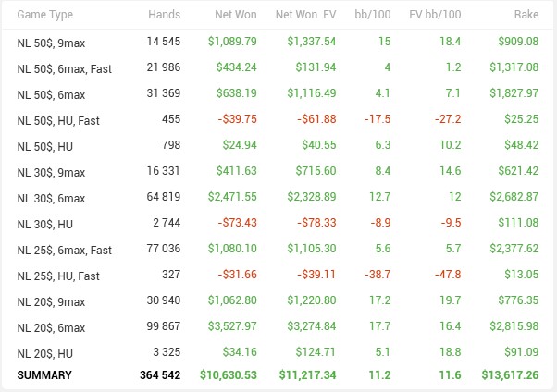Image resolution: width=557 pixels, height=392 pixels.
Task: Click the NL 50$, HU, Fast game type
Action: (60, 120)
